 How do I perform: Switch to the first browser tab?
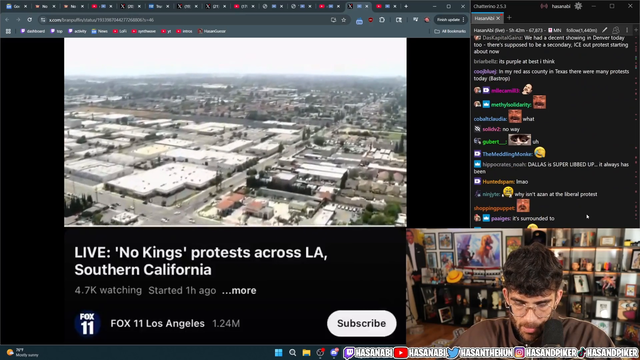[16, 7]
